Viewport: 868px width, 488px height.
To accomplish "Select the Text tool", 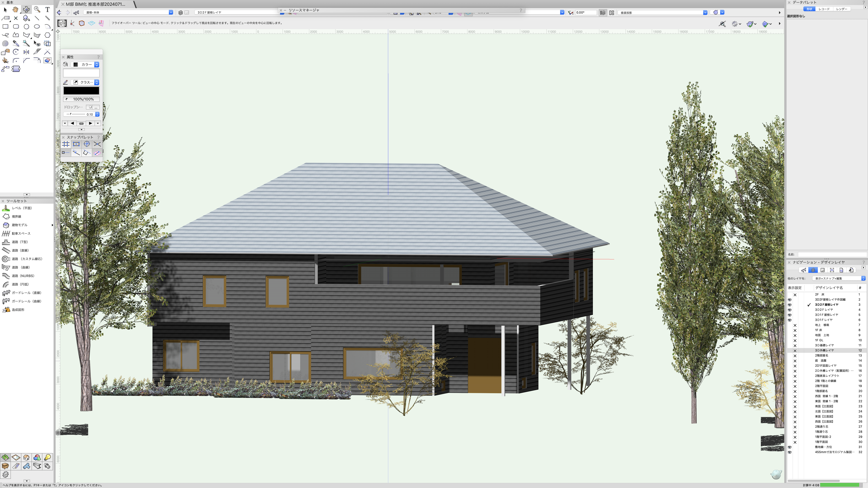I will 47,9.
